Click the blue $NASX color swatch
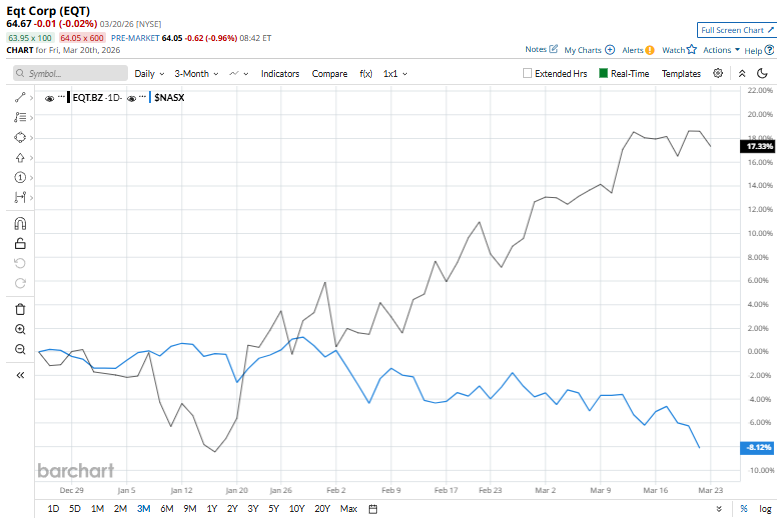 [150, 97]
